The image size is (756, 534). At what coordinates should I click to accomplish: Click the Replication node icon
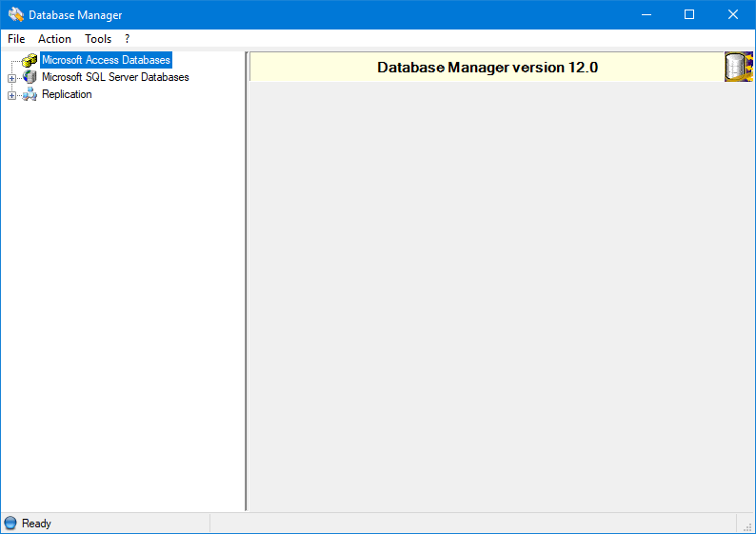pyautogui.click(x=30, y=94)
